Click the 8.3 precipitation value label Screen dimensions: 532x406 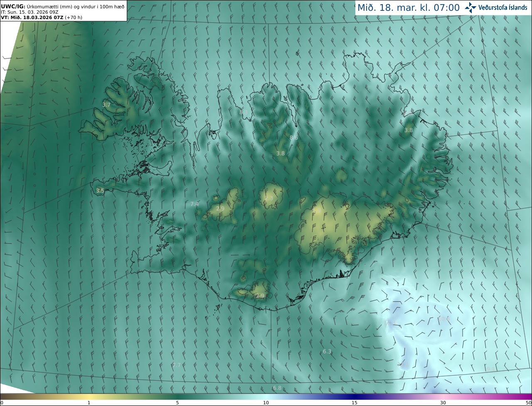[244, 112]
